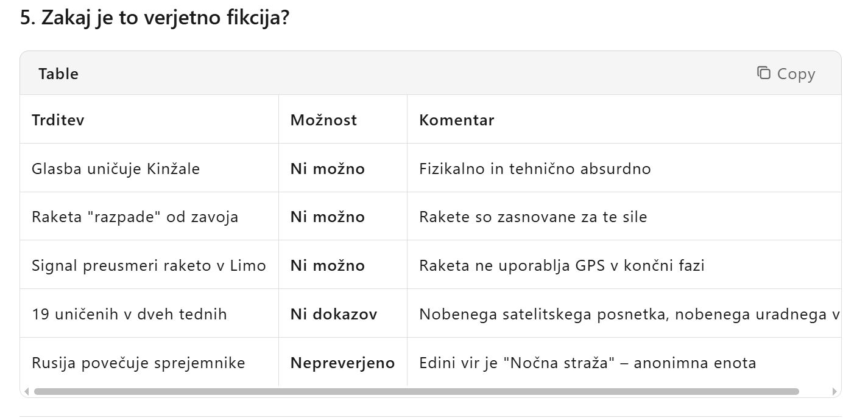This screenshot has width=868, height=418.
Task: Click the scrollbar's left arrow
Action: coord(27,391)
